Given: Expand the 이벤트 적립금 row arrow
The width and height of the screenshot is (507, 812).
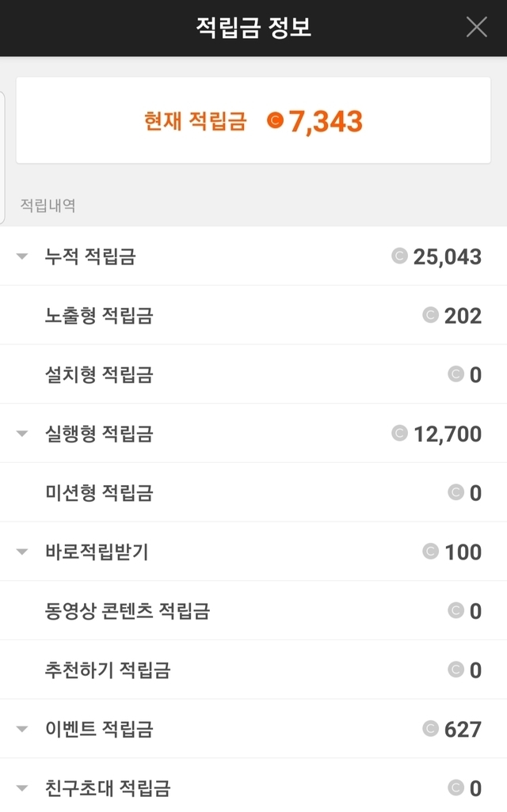Looking at the screenshot, I should click(x=22, y=729).
